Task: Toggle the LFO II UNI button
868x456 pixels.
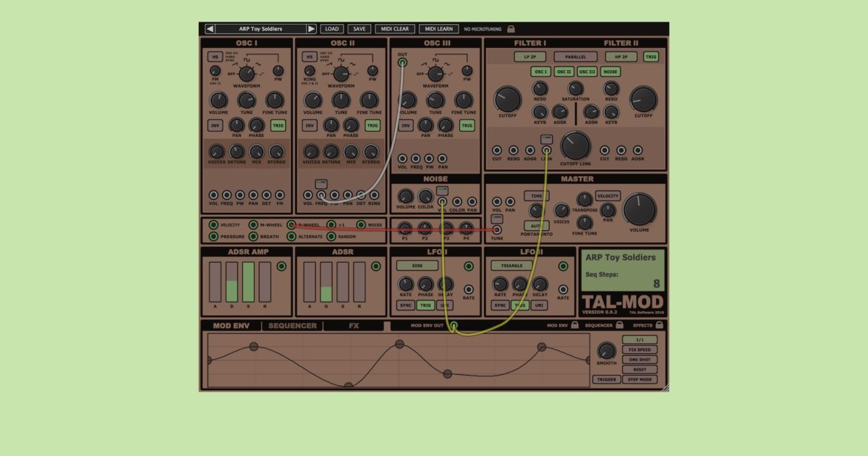Action: click(x=539, y=305)
